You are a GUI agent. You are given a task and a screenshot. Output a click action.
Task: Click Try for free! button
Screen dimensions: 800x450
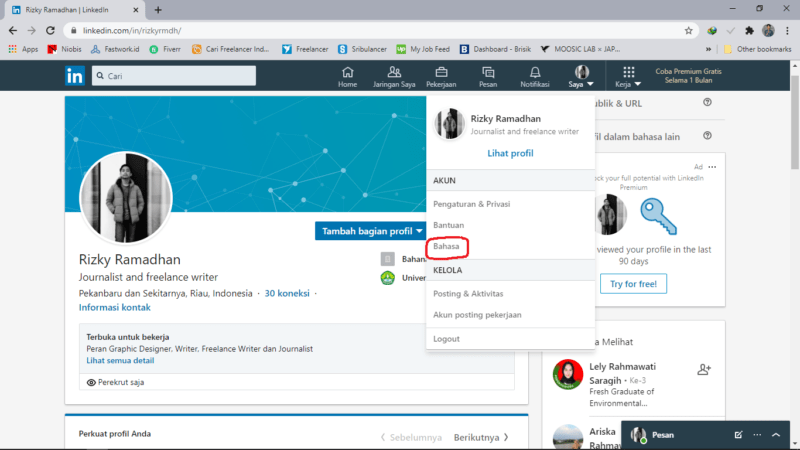(633, 284)
